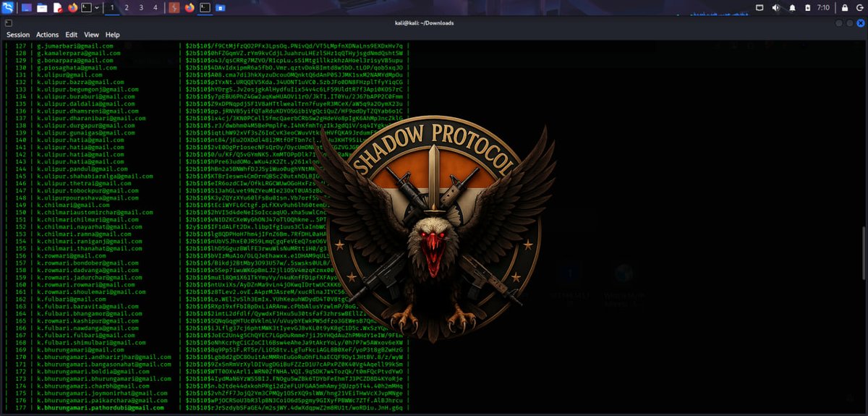This screenshot has width=868, height=416.
Task: Switch to workspace 1
Action: tap(112, 8)
